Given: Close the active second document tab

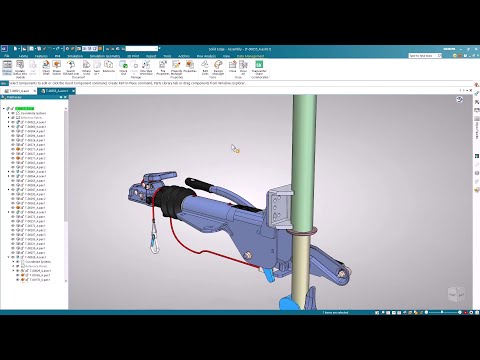Looking at the screenshot, I should pyautogui.click(x=73, y=91).
